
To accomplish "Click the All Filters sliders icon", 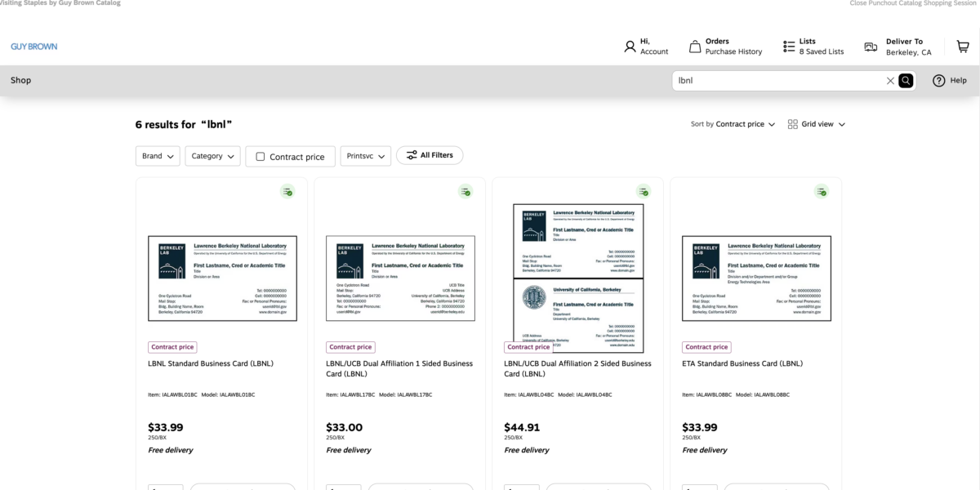I will pyautogui.click(x=412, y=155).
